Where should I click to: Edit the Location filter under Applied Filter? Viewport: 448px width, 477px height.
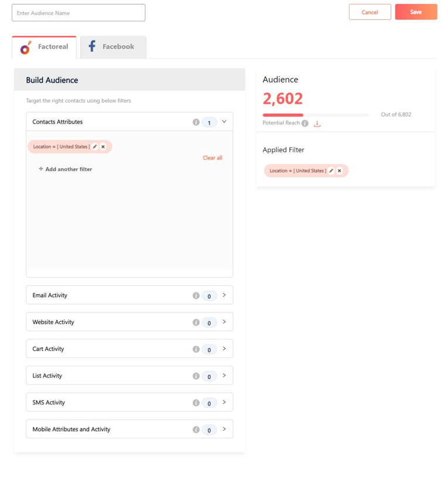[331, 171]
